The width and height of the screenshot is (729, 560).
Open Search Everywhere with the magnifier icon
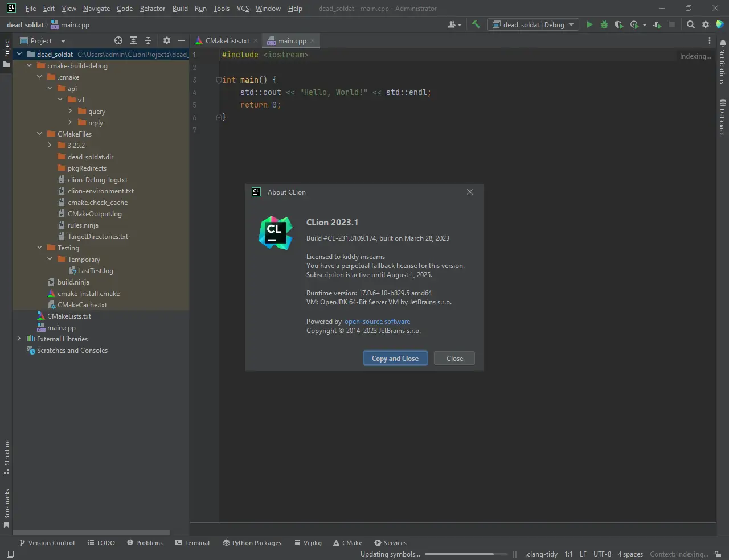[690, 24]
